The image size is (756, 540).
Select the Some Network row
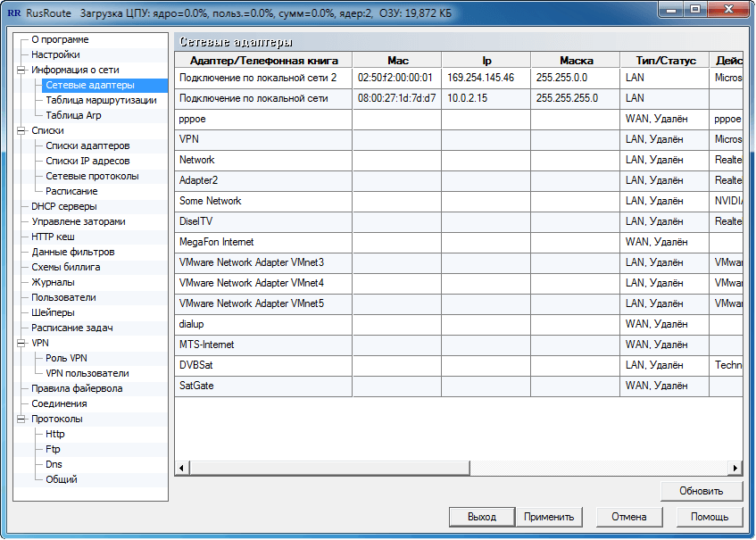tap(459, 201)
